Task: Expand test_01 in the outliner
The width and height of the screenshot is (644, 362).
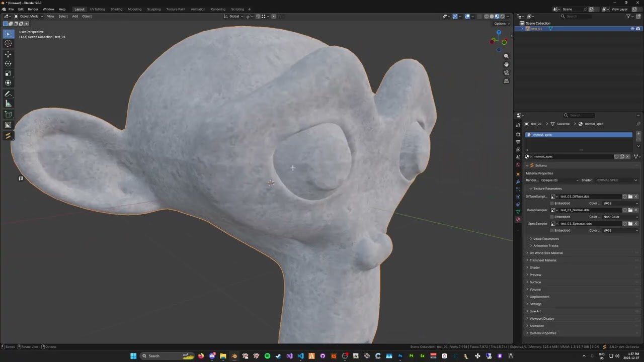Action: click(x=523, y=29)
